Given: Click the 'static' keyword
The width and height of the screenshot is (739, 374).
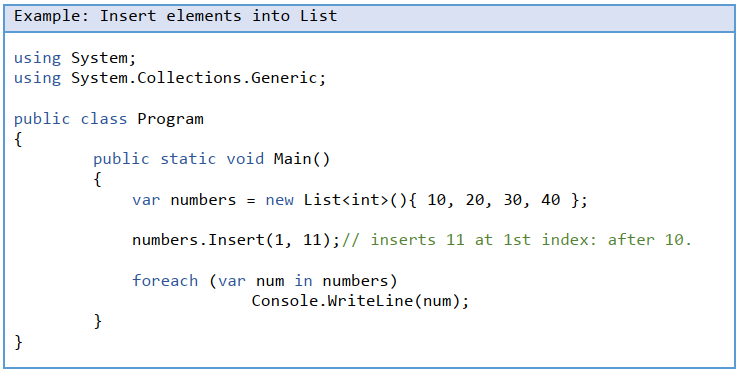Looking at the screenshot, I should [189, 159].
